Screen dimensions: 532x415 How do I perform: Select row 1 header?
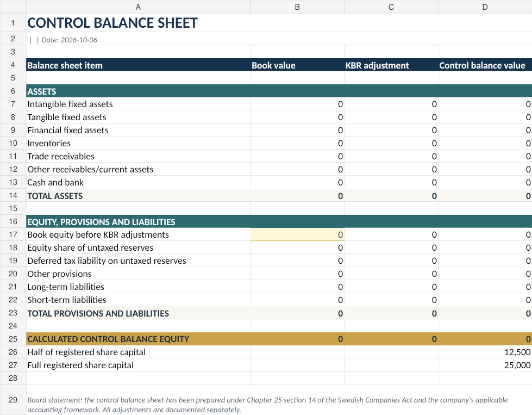(x=13, y=23)
